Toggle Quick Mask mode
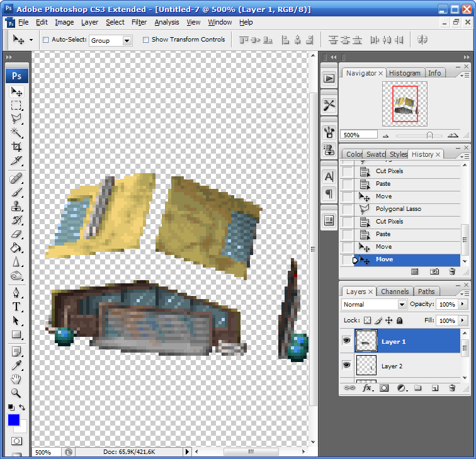 (17, 441)
